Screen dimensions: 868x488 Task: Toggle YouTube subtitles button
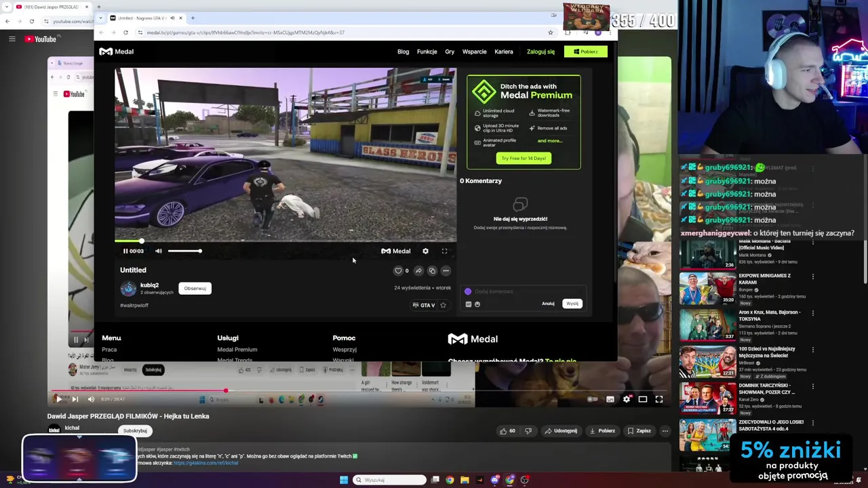[x=610, y=399]
